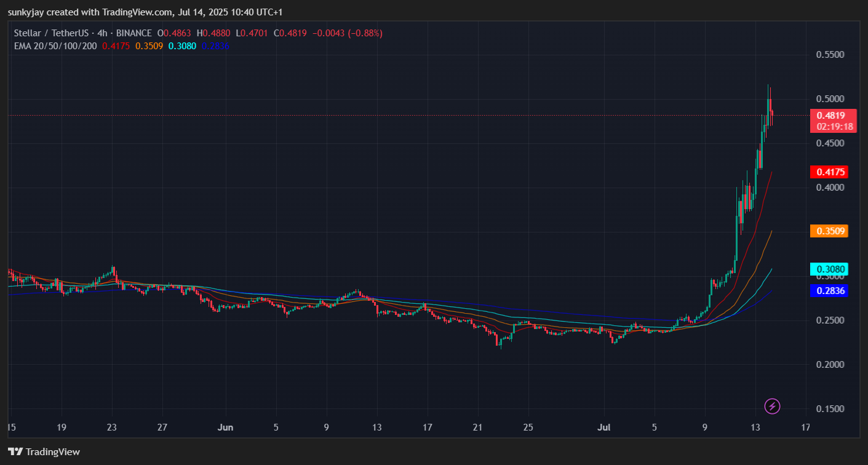868x465 pixels.
Task: Click the 0.2000 price axis level
Action: click(830, 365)
